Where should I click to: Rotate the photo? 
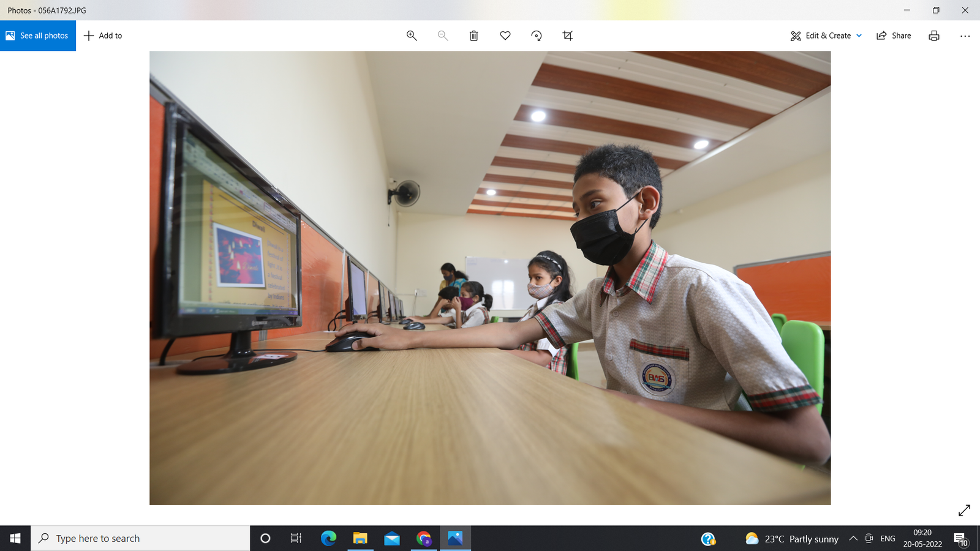coord(537,36)
